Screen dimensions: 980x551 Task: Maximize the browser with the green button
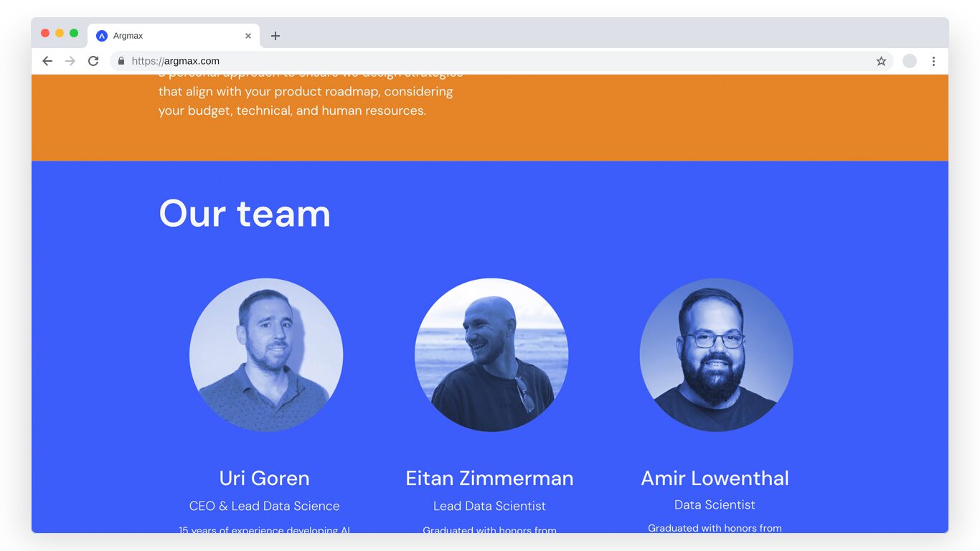(74, 33)
